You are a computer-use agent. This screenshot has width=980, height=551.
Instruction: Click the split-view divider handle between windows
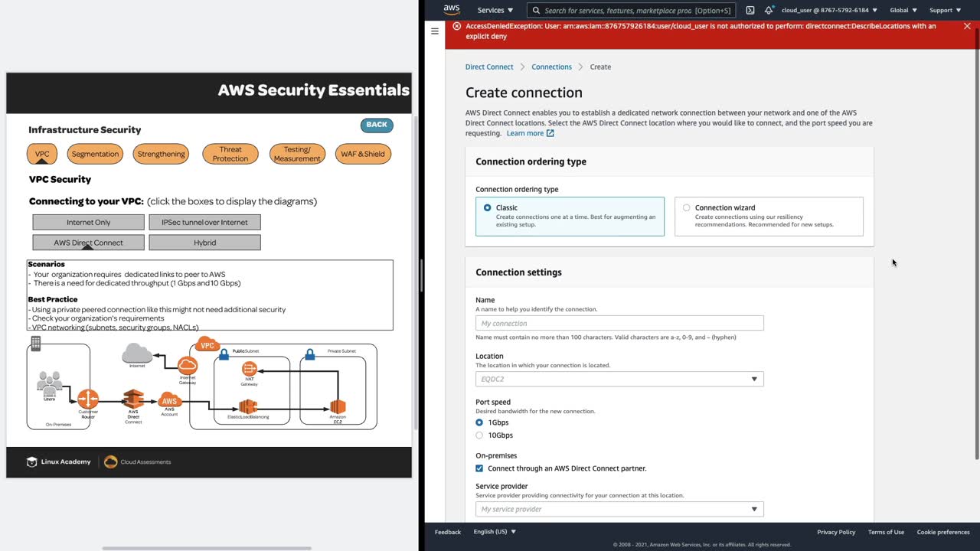point(420,275)
